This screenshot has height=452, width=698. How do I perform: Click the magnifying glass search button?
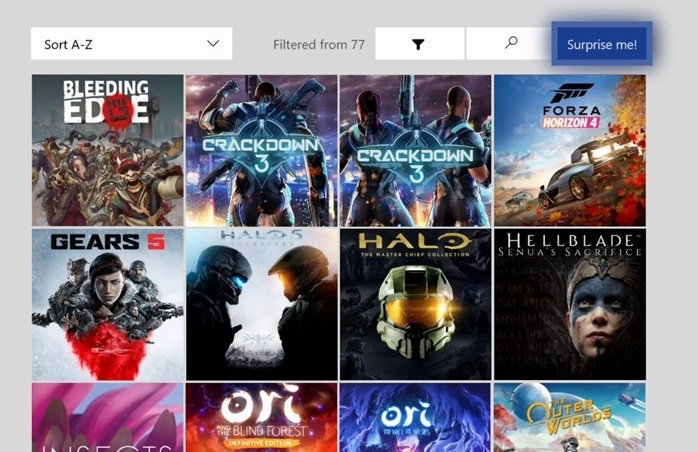(511, 44)
